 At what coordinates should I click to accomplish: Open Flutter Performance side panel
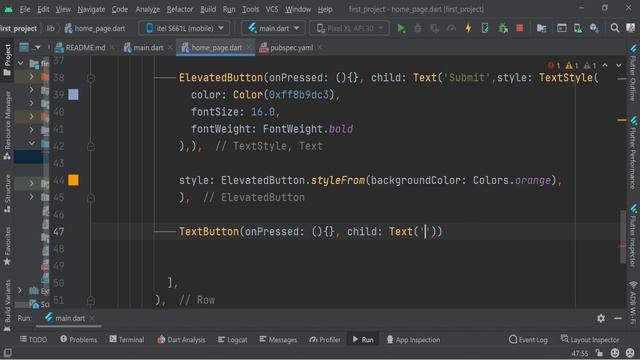point(633,153)
